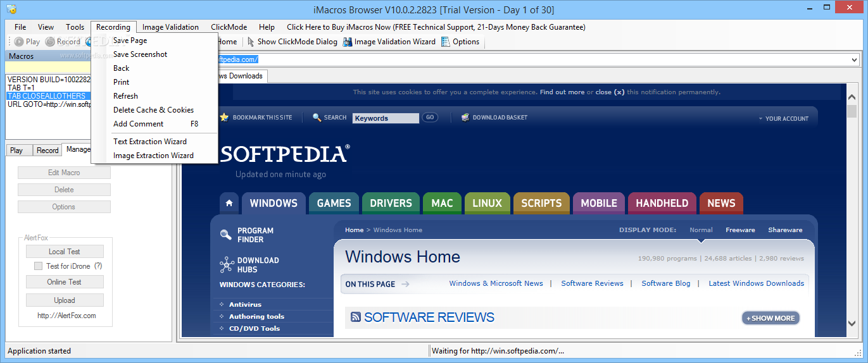
Task: Click the search magnifier icon on page
Action: [317, 118]
